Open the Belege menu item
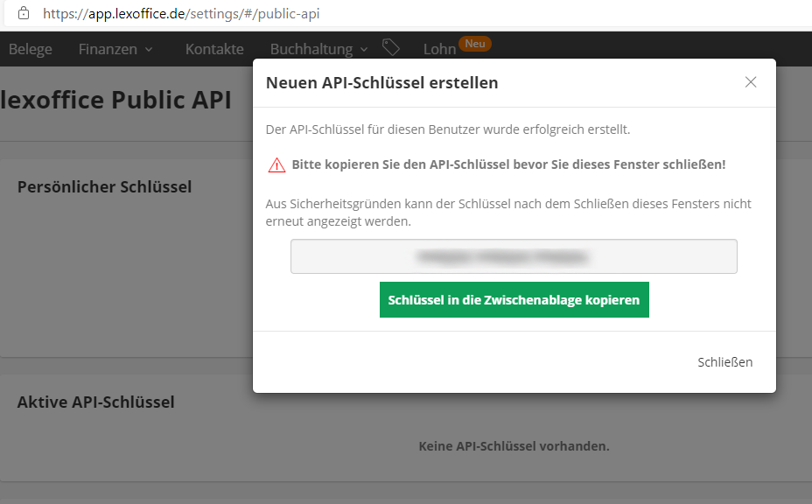The image size is (812, 504). (30, 49)
